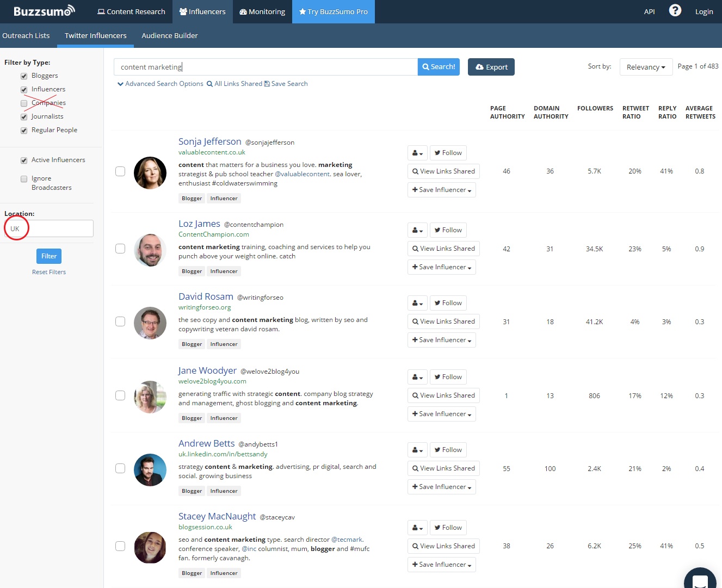The height and width of the screenshot is (588, 722).
Task: Open the Content Research menu
Action: [131, 11]
